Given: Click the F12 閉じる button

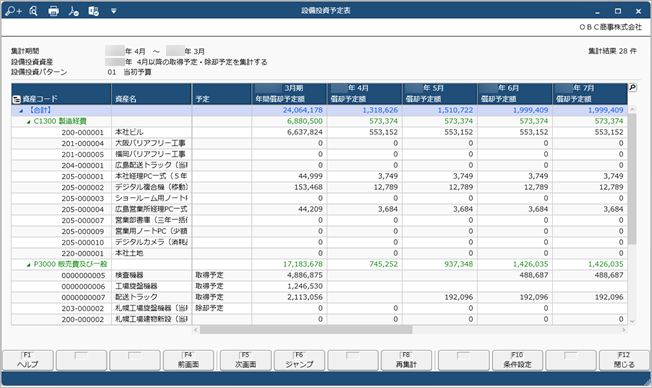Looking at the screenshot, I should [x=624, y=360].
